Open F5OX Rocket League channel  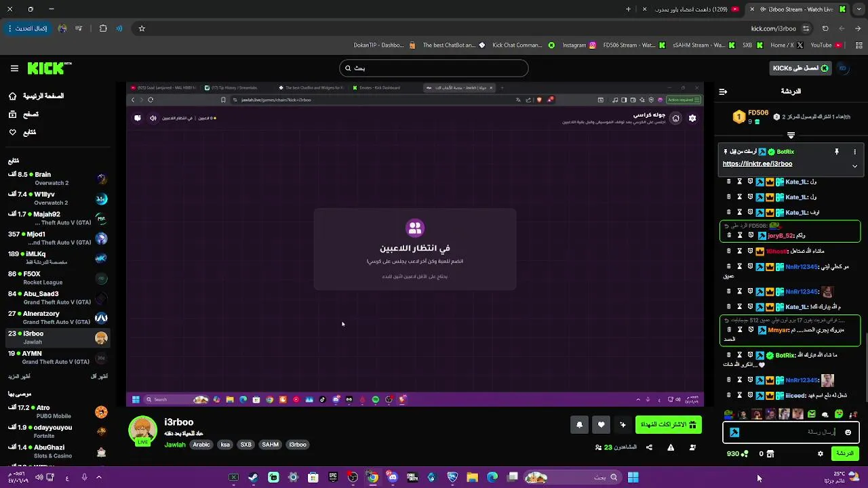(58, 279)
